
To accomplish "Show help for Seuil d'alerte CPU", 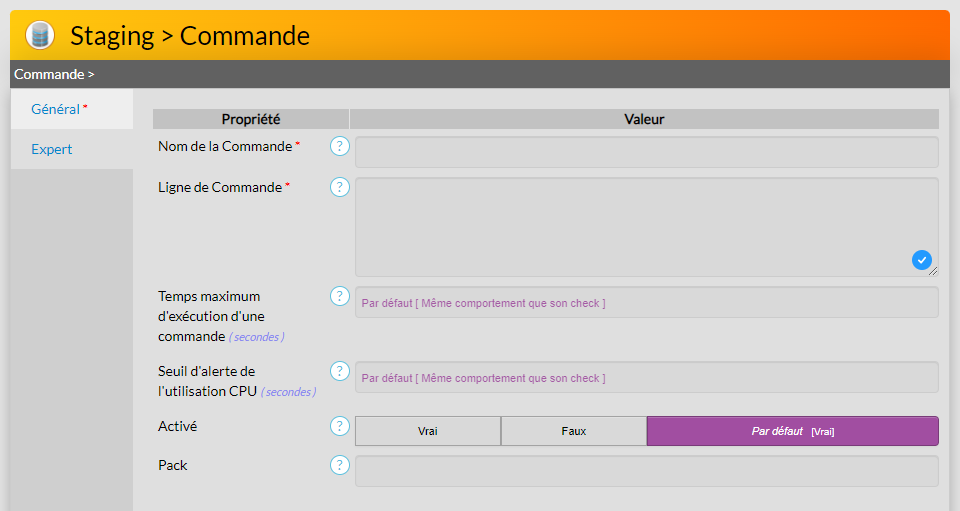I will [x=340, y=371].
